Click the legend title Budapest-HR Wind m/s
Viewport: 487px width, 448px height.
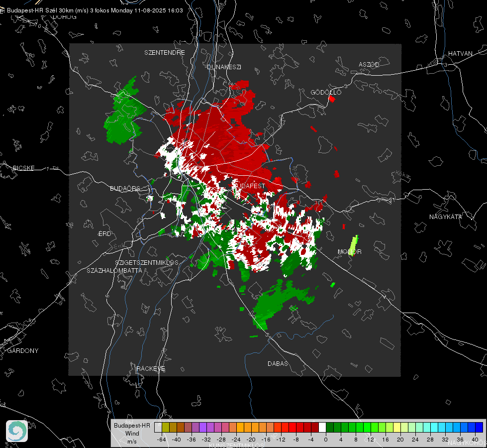(132, 434)
